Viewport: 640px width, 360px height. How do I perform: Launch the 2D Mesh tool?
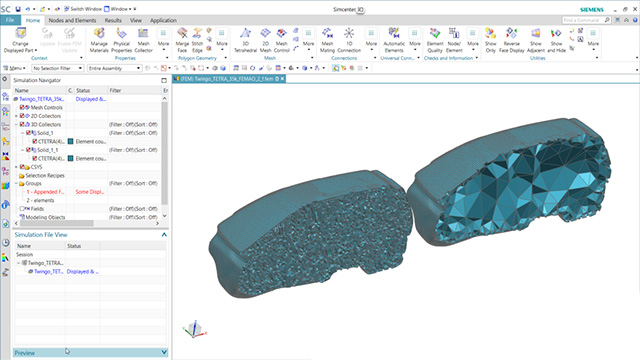[265, 40]
